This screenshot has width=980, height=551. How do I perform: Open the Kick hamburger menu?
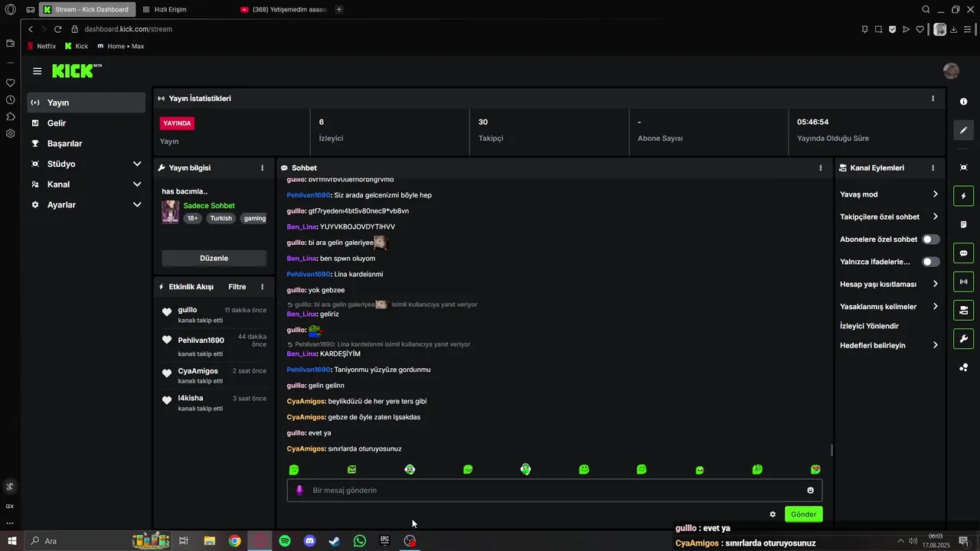tap(37, 71)
